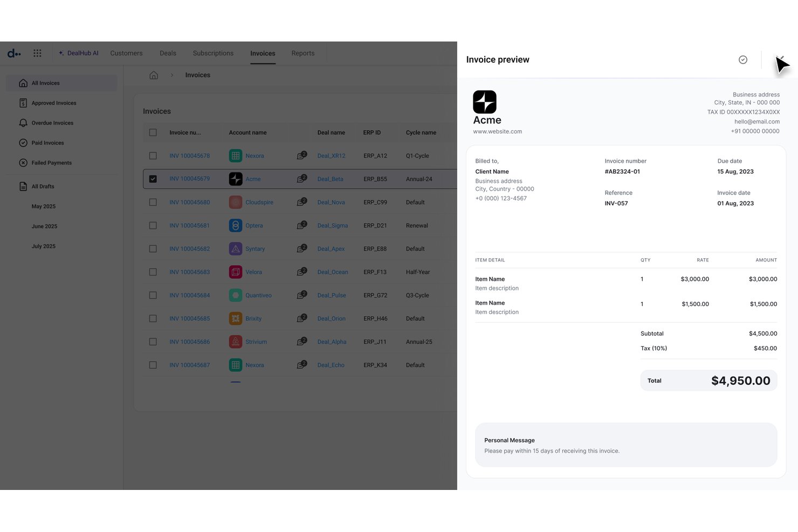The height and width of the screenshot is (532, 798).
Task: Go to Deals tab
Action: [168, 53]
